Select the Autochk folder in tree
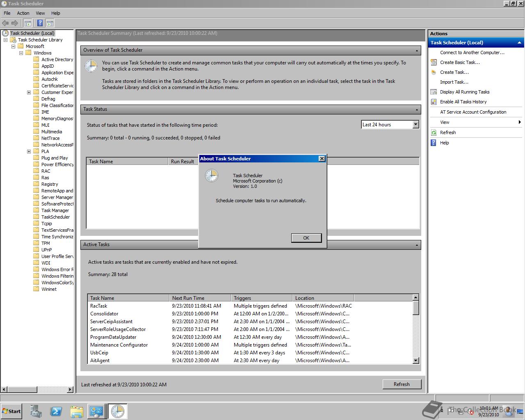 (x=49, y=79)
